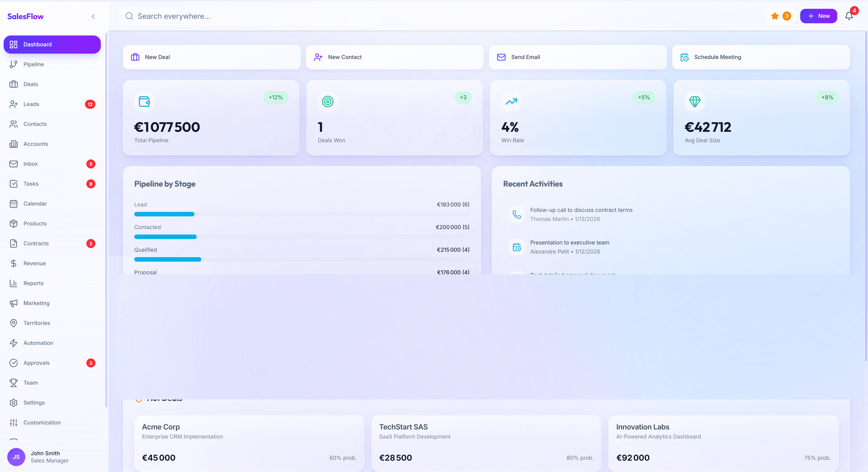
Task: Select the Pipeline icon in the sidebar
Action: point(14,64)
